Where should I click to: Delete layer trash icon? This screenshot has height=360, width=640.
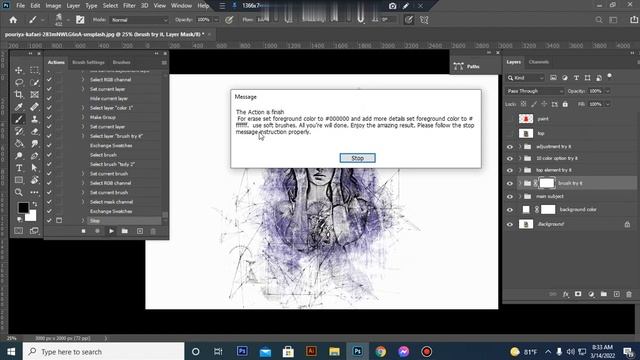click(x=629, y=294)
